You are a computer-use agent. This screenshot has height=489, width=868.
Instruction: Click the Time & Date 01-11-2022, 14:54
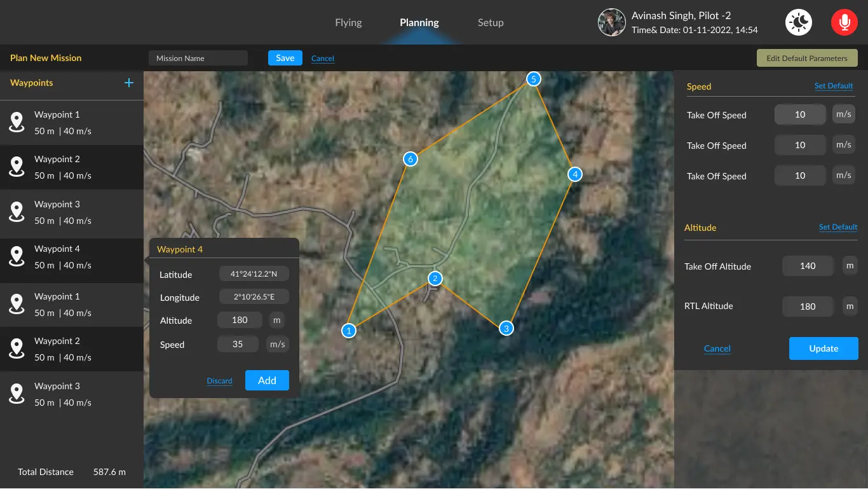click(x=695, y=30)
